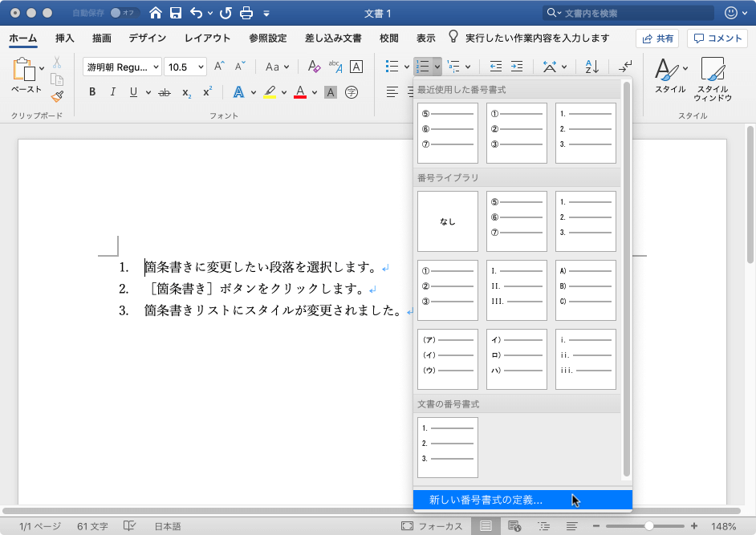Open the Styles Window pane
This screenshot has width=756, height=535.
click(x=713, y=79)
